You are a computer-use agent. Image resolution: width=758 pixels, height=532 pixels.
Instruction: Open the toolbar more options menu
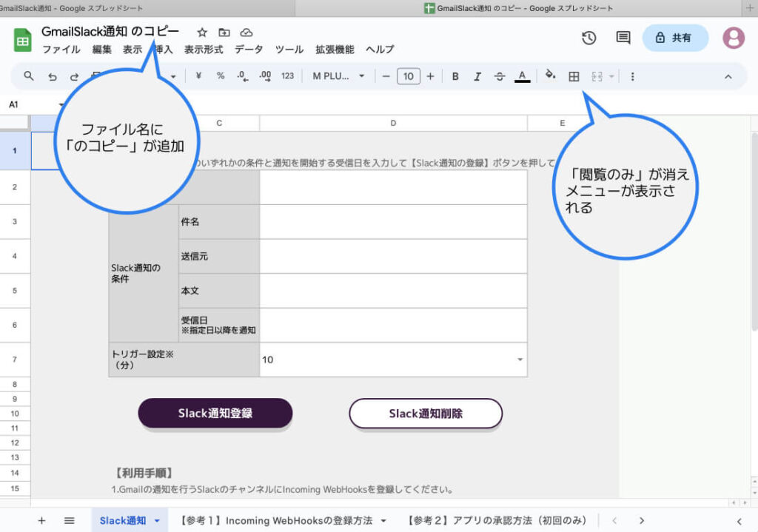point(632,76)
